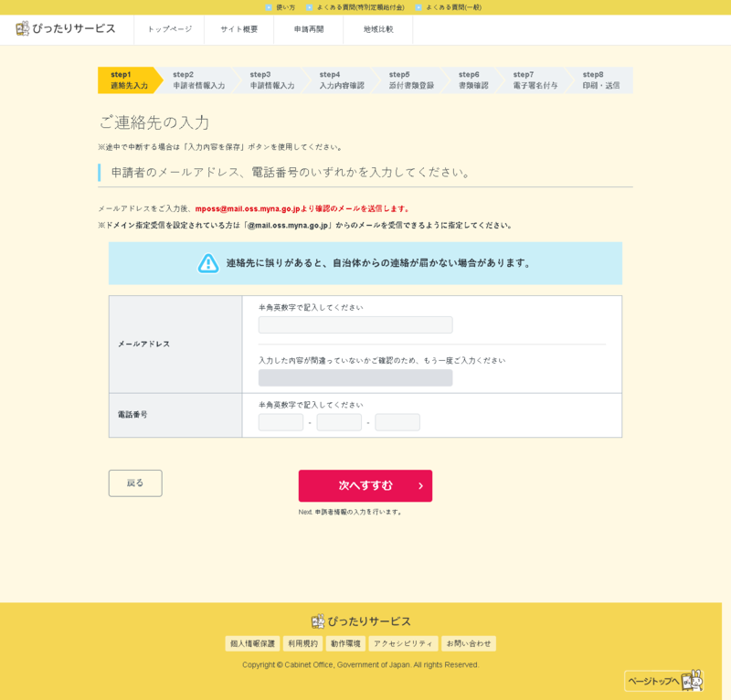Open the 使い方 help link
The height and width of the screenshot is (700, 731).
(x=281, y=7)
